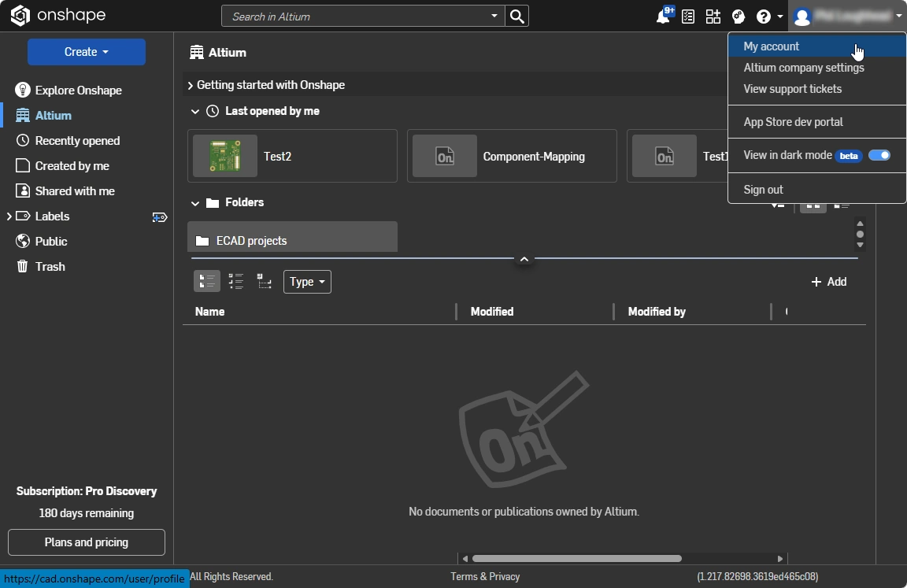Click the horizontal scrollbar left arrow
Image resolution: width=907 pixels, height=588 pixels.
coord(465,559)
